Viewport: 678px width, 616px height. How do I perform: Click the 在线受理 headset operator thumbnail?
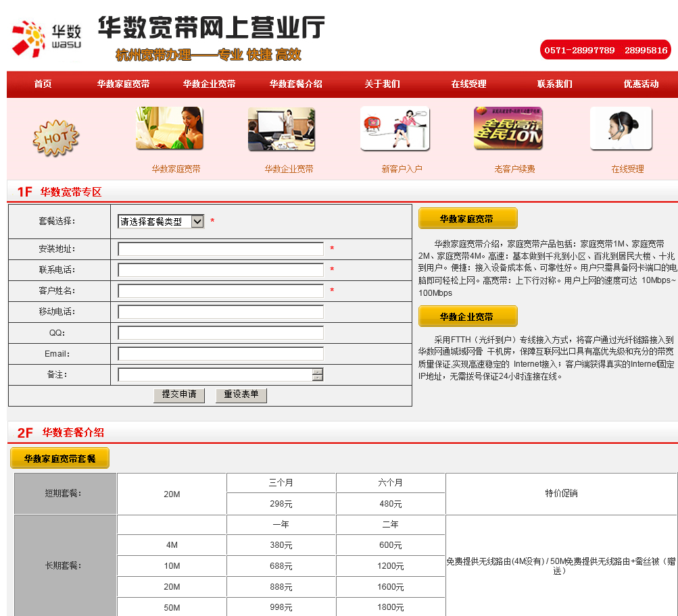pos(621,128)
